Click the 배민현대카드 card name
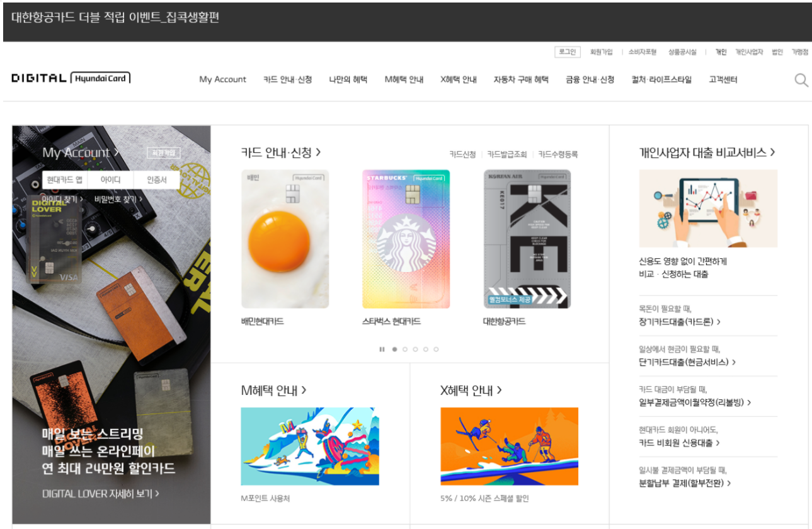The image size is (812, 529). click(263, 322)
